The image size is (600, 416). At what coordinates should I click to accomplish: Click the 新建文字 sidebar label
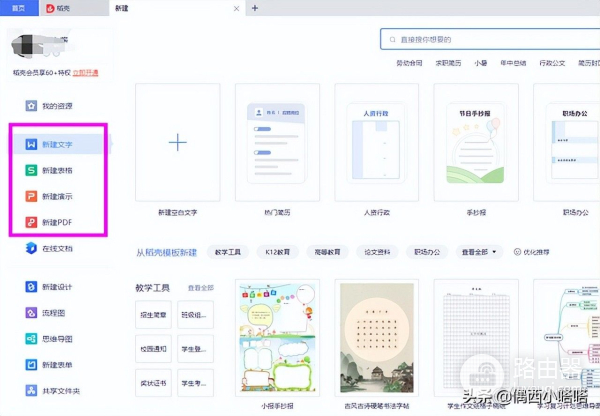pos(57,144)
